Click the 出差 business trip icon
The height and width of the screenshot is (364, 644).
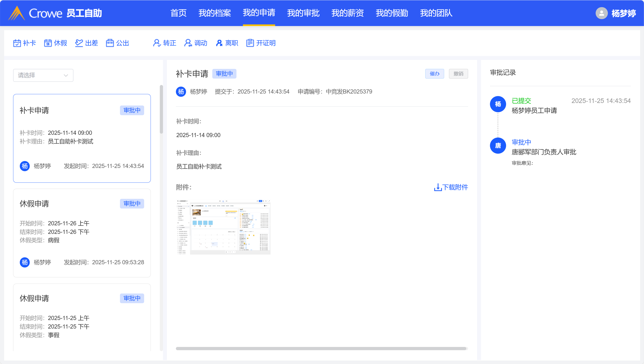(79, 43)
